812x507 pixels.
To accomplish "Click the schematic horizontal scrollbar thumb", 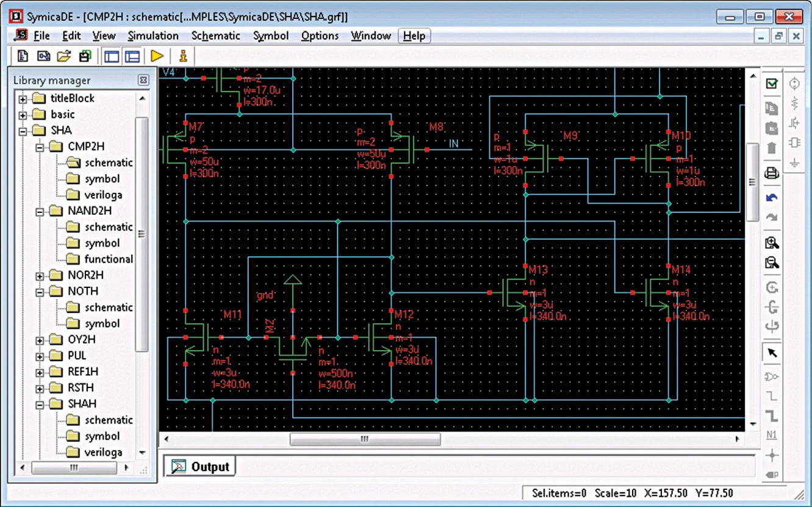I will tap(365, 439).
